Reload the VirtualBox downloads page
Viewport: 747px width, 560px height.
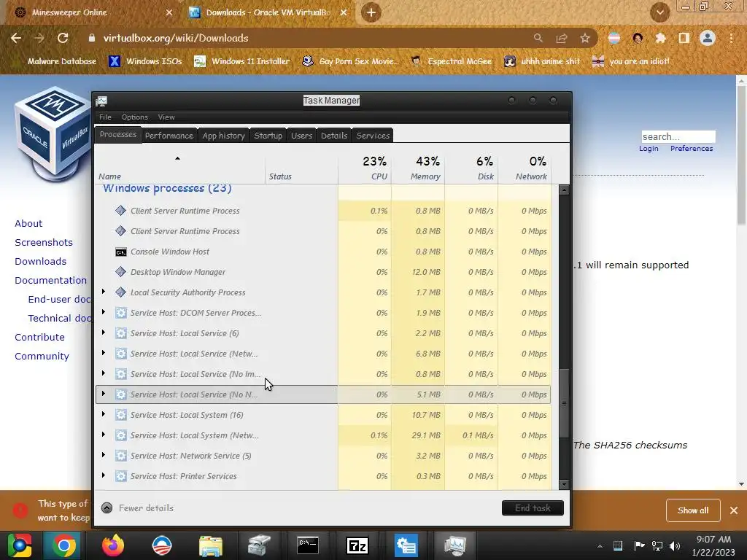[x=63, y=38]
